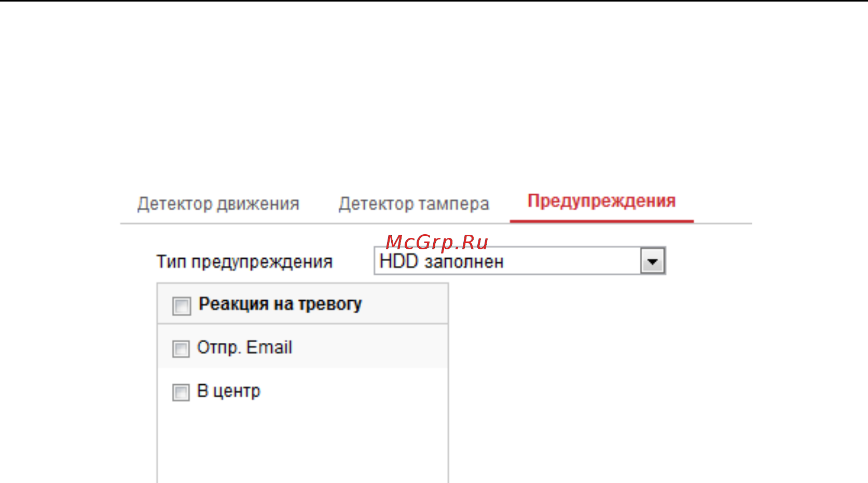Open the HDD заполнен dropdown arrow

pos(653,261)
